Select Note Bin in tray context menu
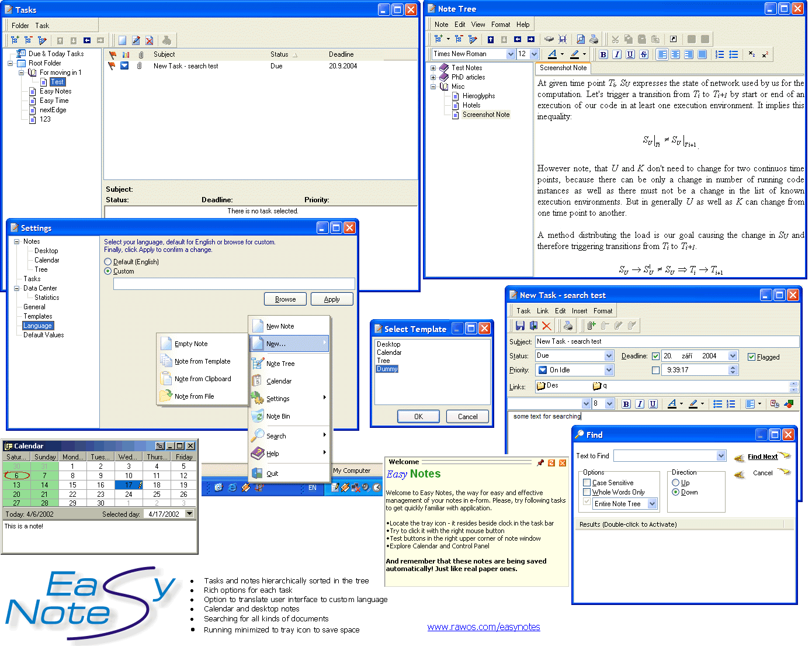 click(290, 417)
